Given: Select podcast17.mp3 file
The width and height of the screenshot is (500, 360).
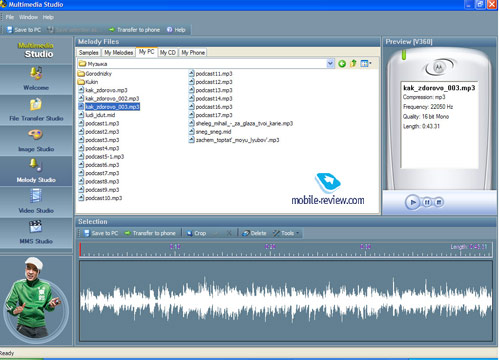Looking at the screenshot, I should [x=210, y=115].
